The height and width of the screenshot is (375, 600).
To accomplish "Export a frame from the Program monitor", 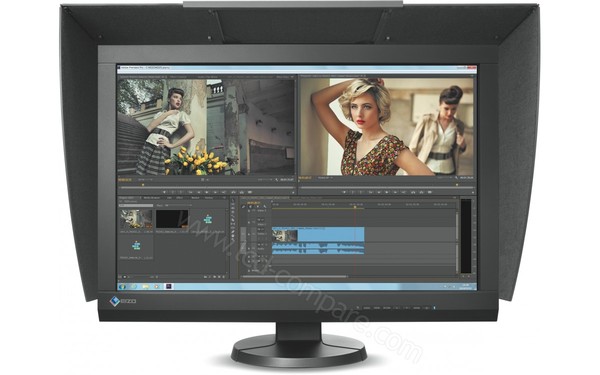I will (x=430, y=192).
